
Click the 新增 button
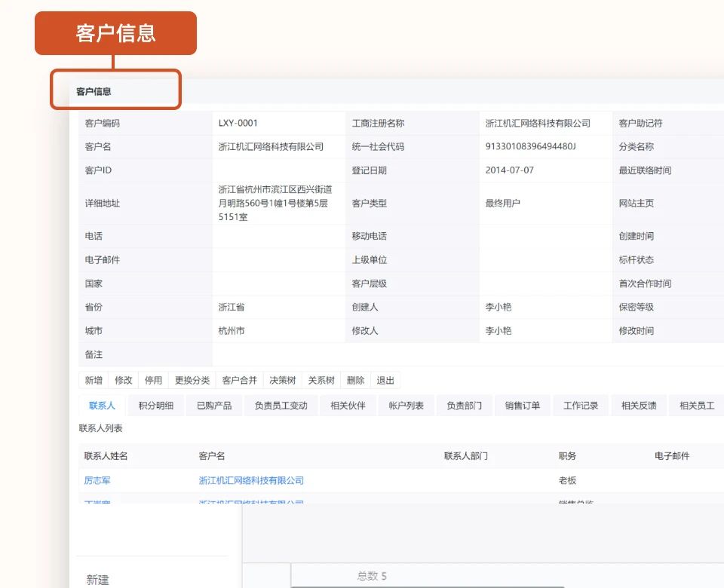click(94, 380)
